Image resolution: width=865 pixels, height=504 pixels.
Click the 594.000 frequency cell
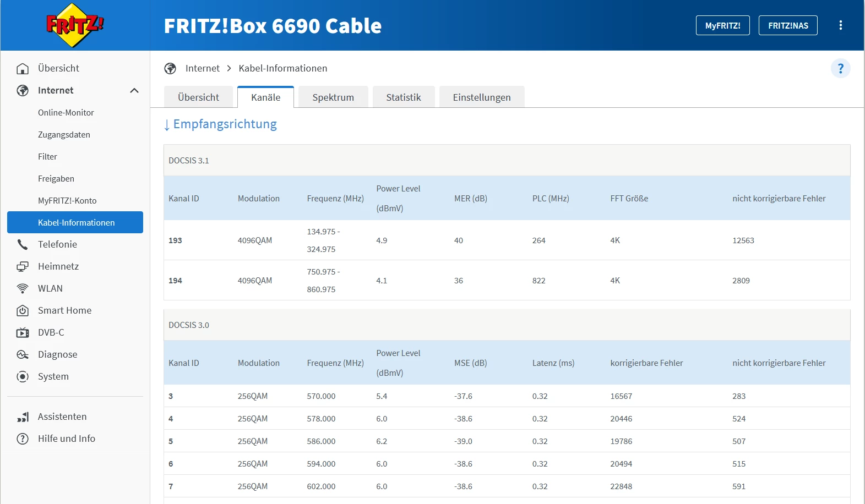click(321, 464)
